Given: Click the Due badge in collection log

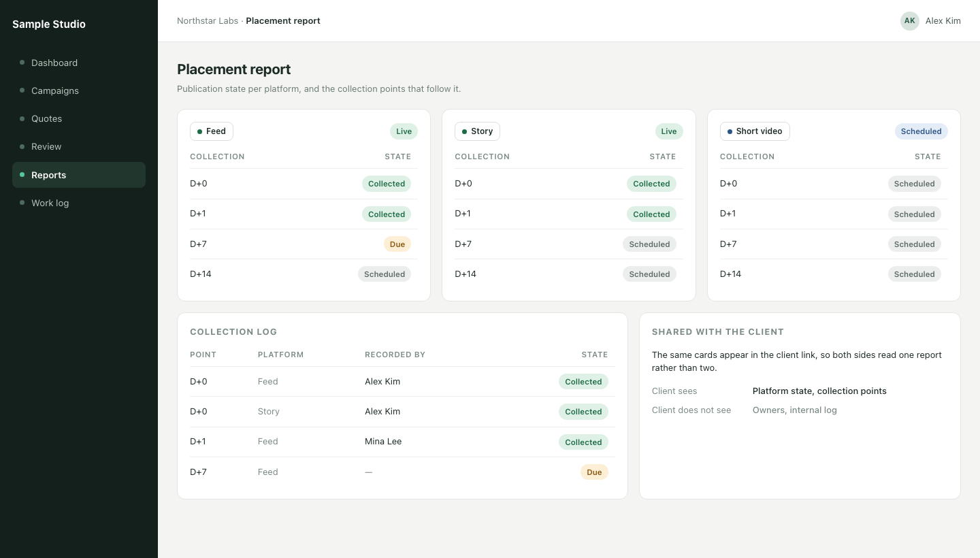Looking at the screenshot, I should 594,472.
